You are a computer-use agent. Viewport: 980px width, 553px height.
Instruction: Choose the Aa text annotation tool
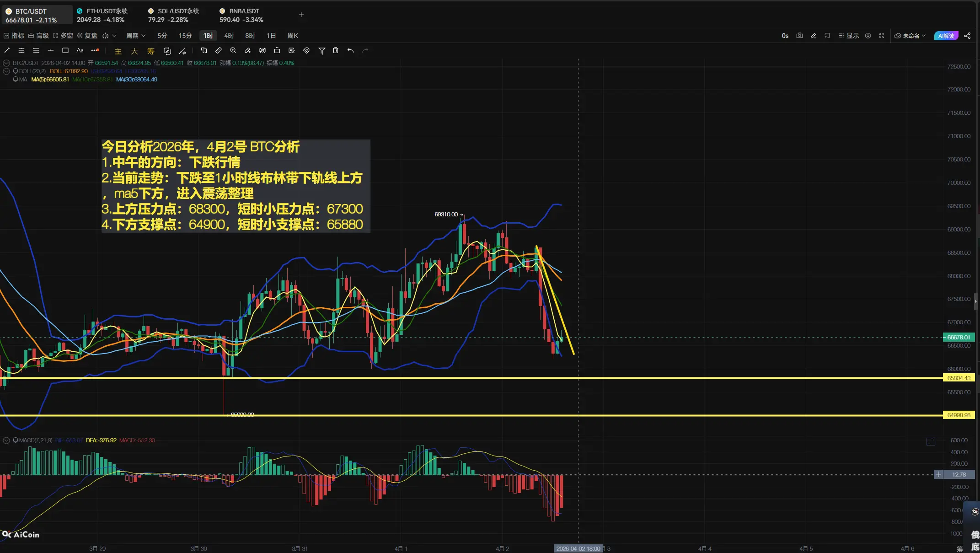click(80, 51)
